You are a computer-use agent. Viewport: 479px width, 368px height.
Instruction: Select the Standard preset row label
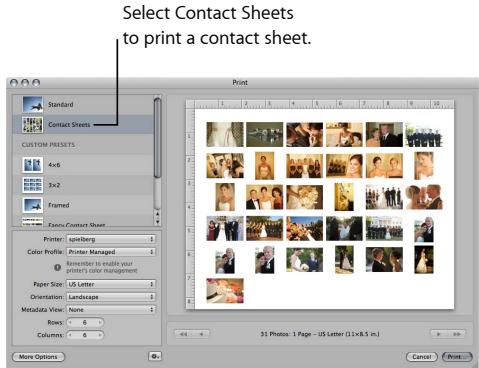[x=61, y=105]
